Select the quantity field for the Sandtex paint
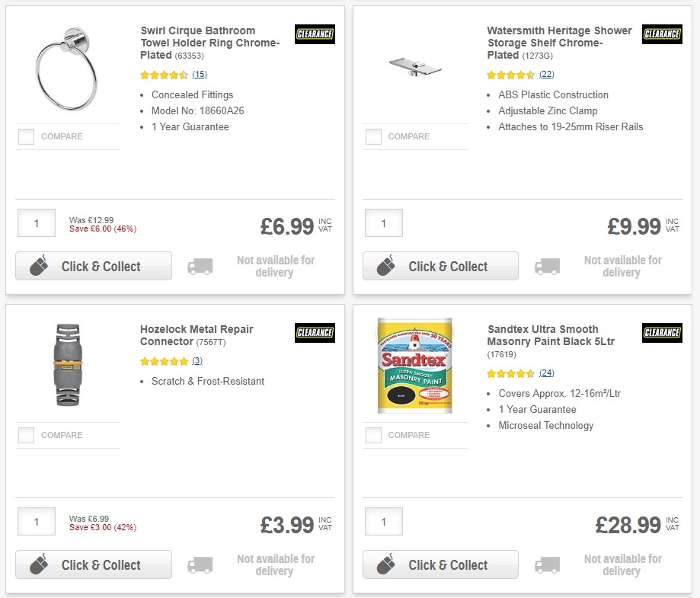The image size is (700, 598). coord(383,522)
